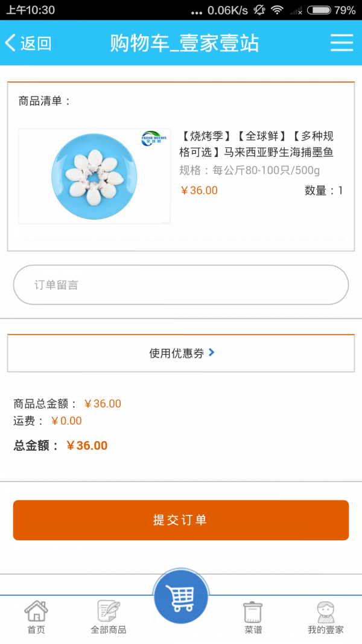Tap the 首页 tab label

click(x=36, y=630)
